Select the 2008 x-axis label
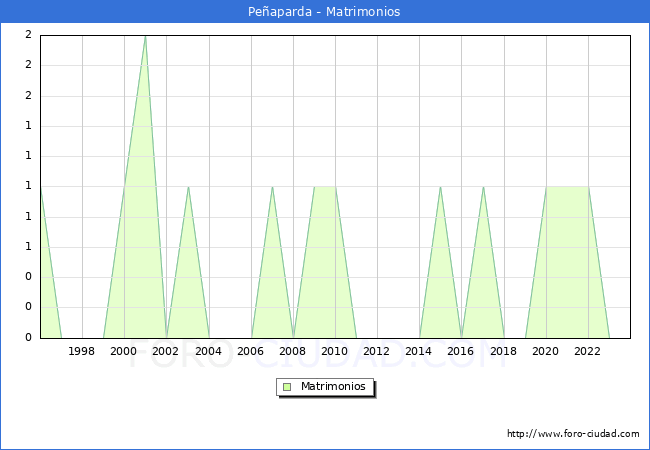This screenshot has width=650, height=450. [x=292, y=351]
